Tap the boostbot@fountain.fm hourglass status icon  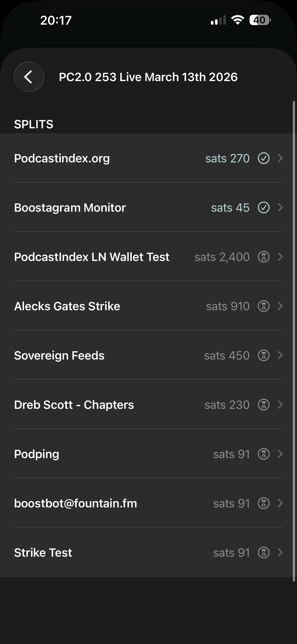[x=263, y=503]
